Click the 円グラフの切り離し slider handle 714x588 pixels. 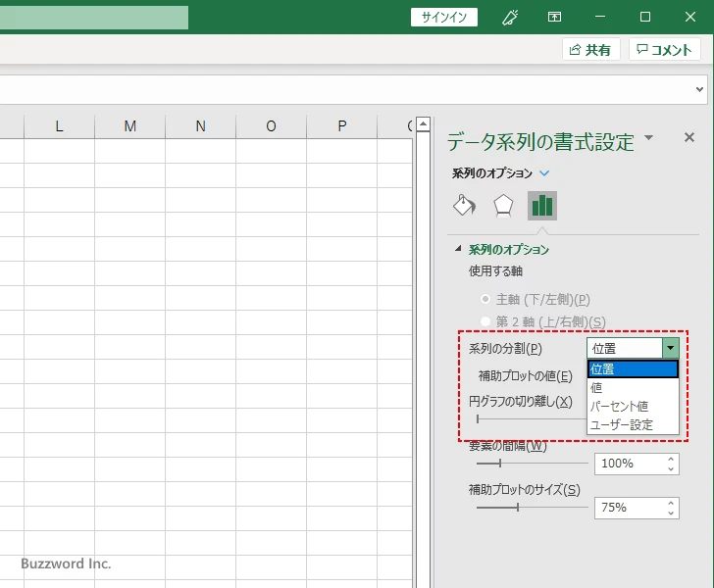coord(478,418)
